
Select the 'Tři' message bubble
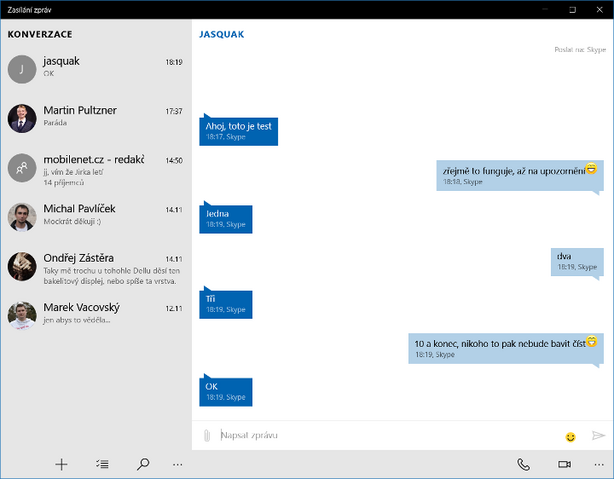click(226, 302)
